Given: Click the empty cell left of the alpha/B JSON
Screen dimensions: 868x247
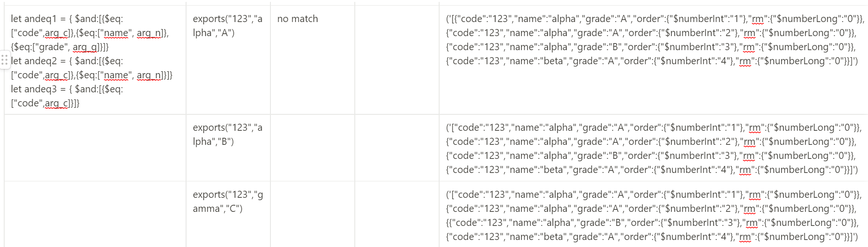Looking at the screenshot, I should pyautogui.click(x=397, y=148).
